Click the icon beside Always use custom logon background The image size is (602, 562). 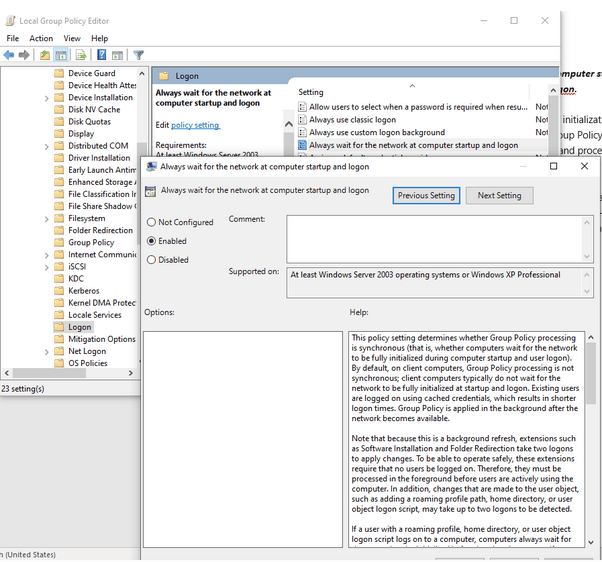(303, 132)
